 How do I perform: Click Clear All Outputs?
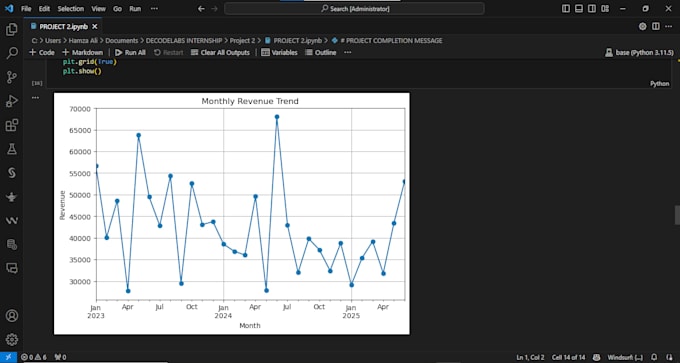[x=220, y=52]
